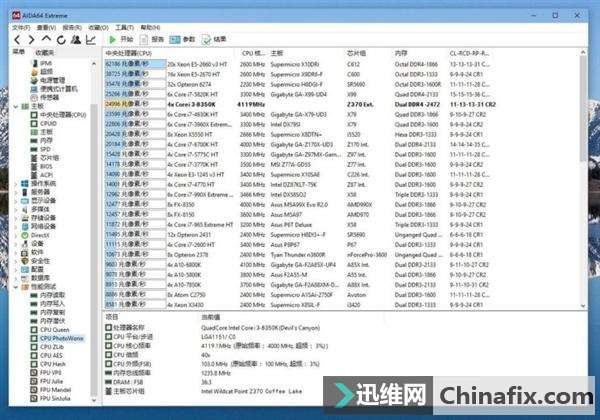Open the 报告(R) menu
Image resolution: width=600 pixels, height=420 pixels.
72,28
